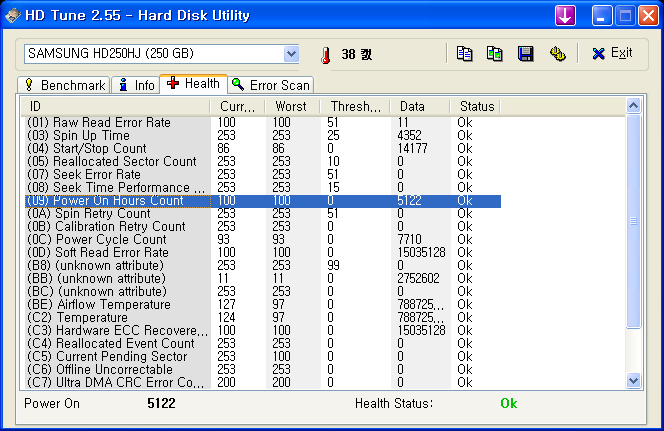
Task: Select the Airflow Temperature row
Action: (263, 304)
